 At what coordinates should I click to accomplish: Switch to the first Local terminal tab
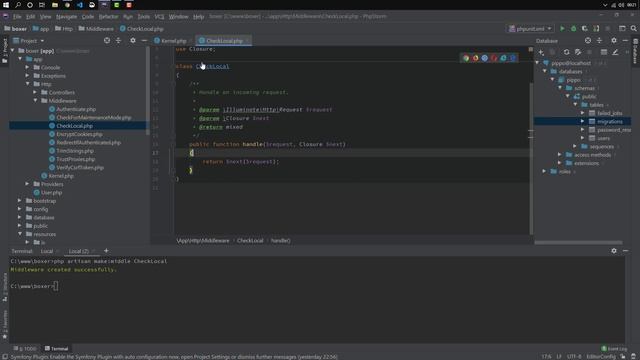[x=47, y=251]
